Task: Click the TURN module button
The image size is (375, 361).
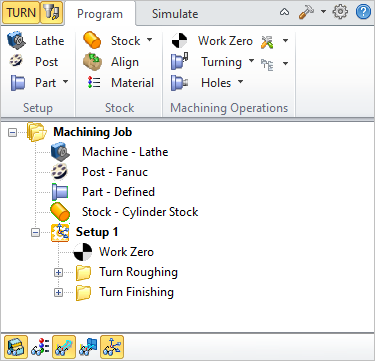Action: 21,13
